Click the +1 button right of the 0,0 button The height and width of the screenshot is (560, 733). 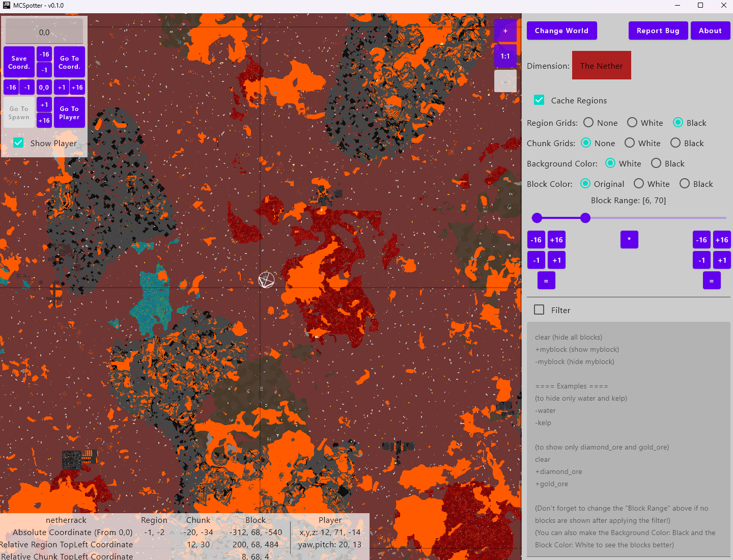[x=62, y=88]
